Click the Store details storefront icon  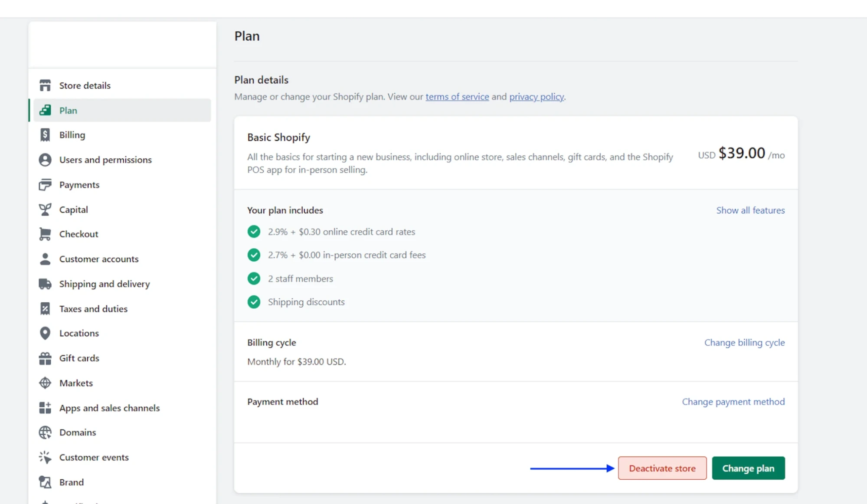tap(45, 85)
